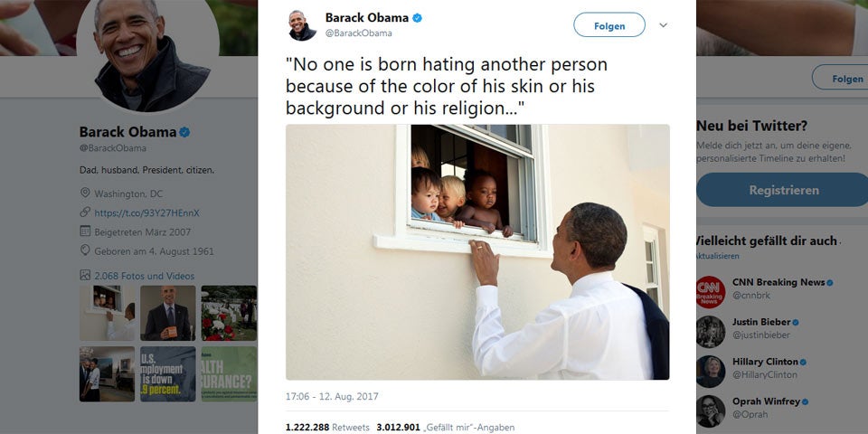Click the Justin Bieber avatar icon

[x=711, y=332]
